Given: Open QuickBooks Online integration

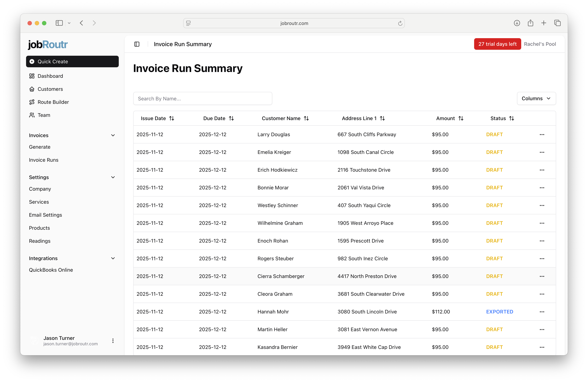Looking at the screenshot, I should point(51,270).
